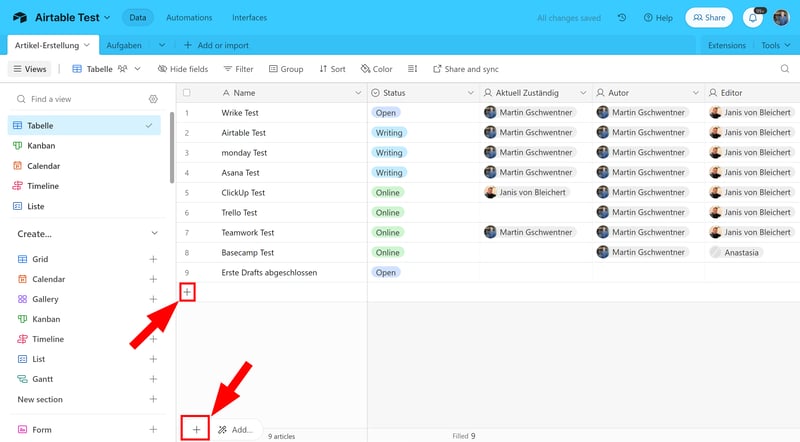The width and height of the screenshot is (800, 442).
Task: Switch to the Aufgaben table tab
Action: point(124,45)
